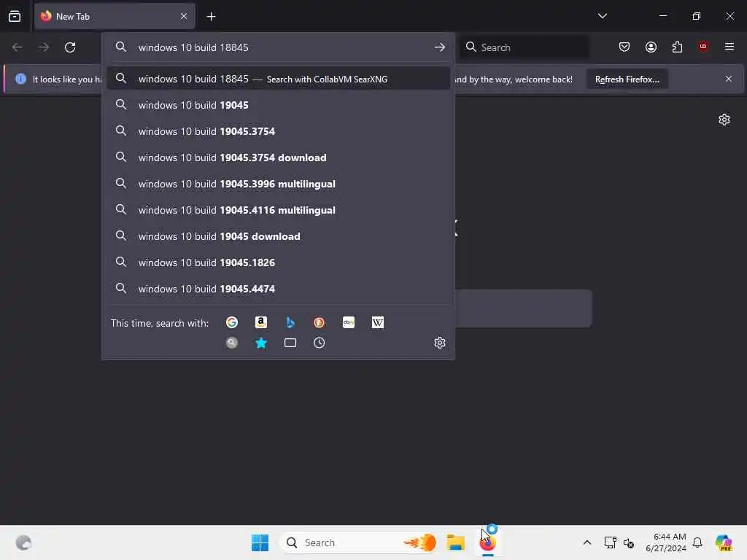
Task: Search this time with Amazon
Action: [261, 323]
